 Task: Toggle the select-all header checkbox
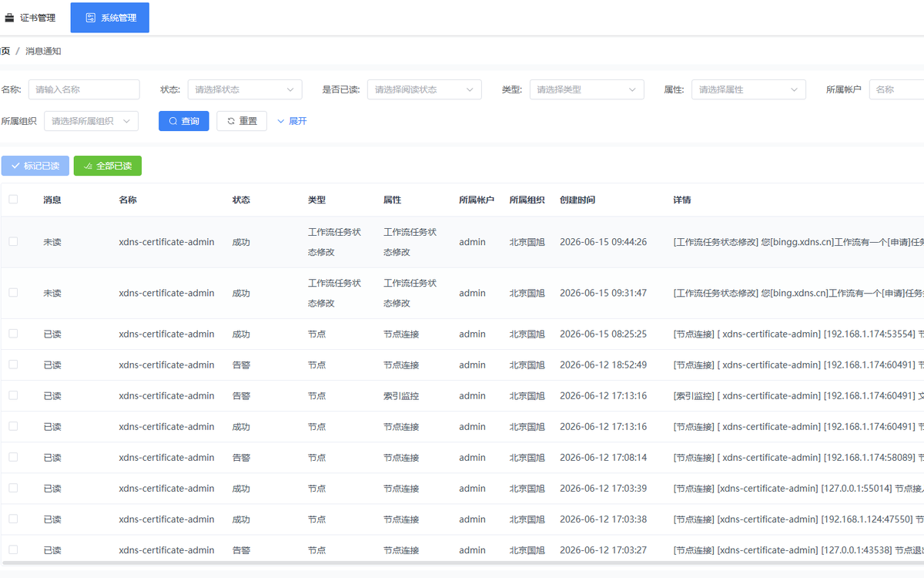coord(13,200)
